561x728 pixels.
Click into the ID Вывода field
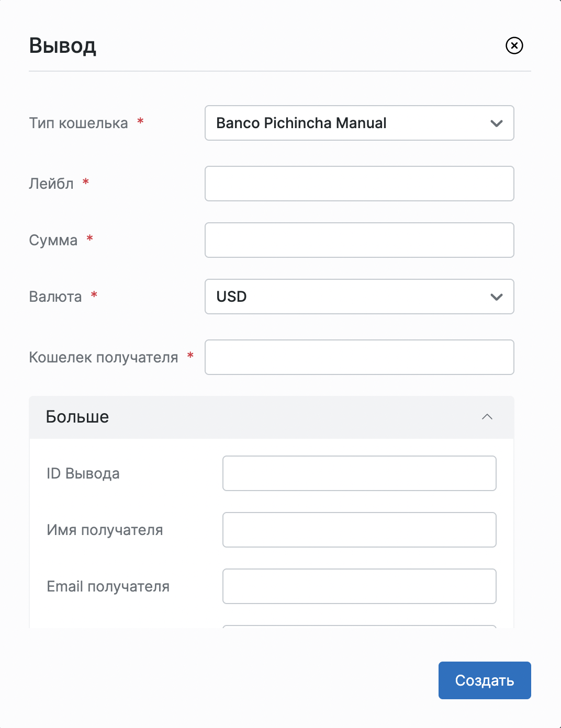click(359, 473)
